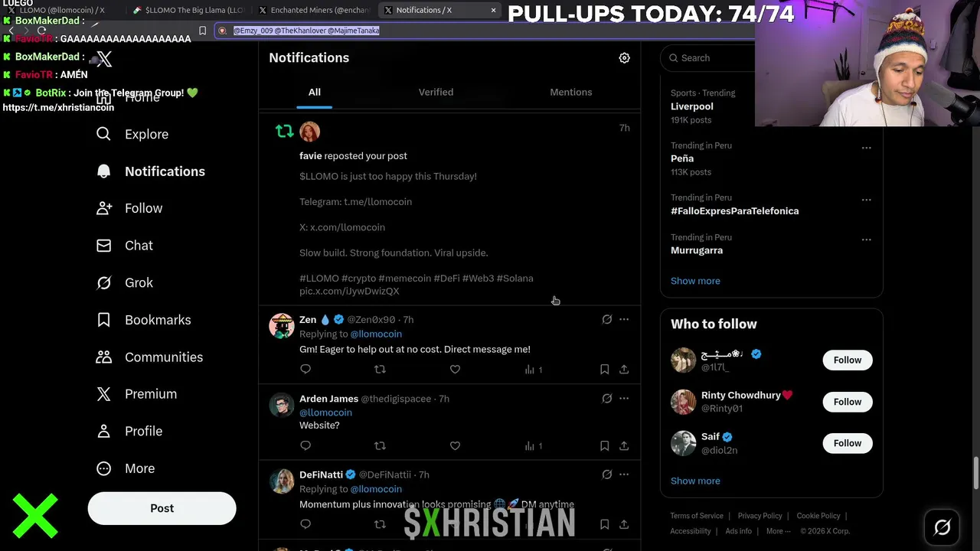Ask Grok about DeFiNatti's post
This screenshot has width=980, height=551.
tap(606, 474)
